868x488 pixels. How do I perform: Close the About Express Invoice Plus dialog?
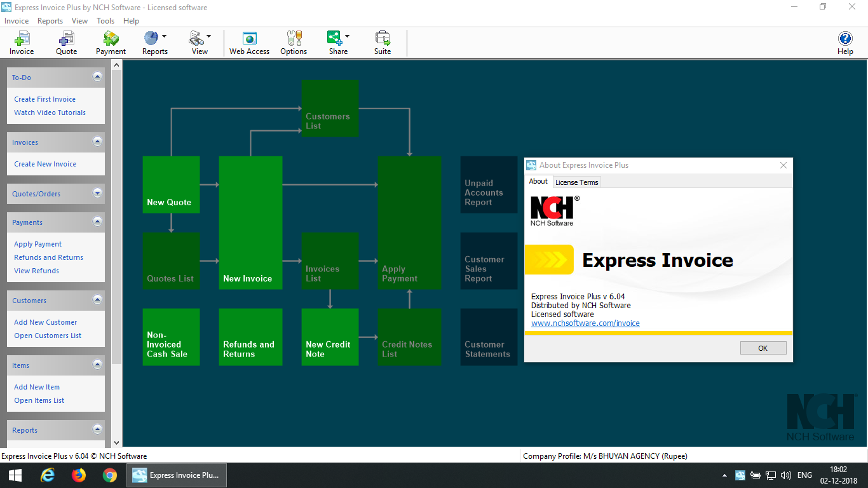point(783,165)
